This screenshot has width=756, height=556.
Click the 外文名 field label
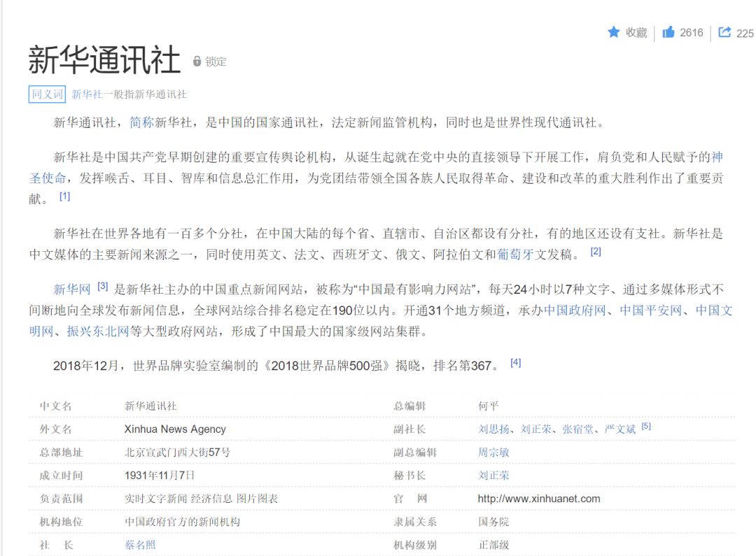55,429
